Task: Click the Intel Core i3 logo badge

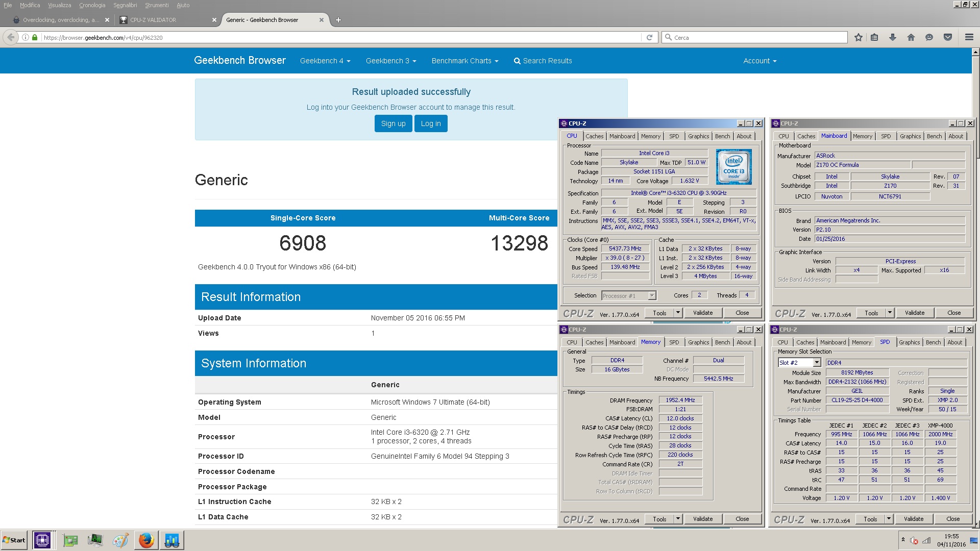Action: 733,166
